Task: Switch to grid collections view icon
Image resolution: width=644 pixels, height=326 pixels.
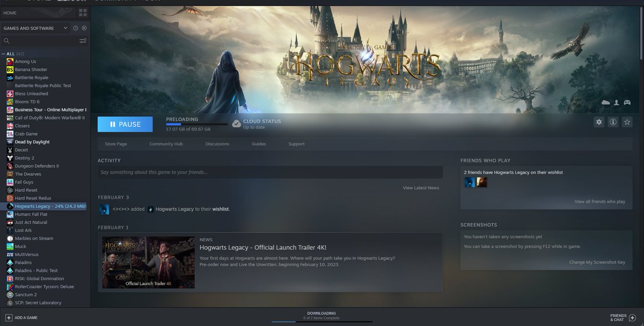Action: click(82, 12)
